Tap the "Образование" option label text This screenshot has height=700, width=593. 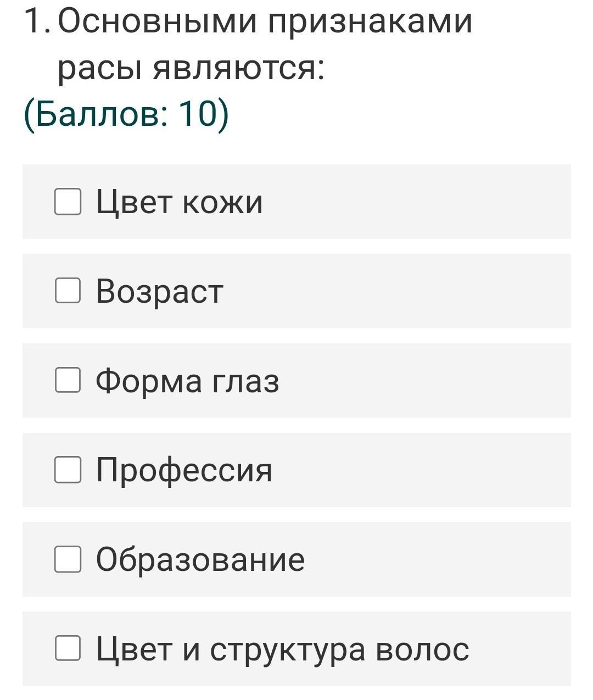200,559
